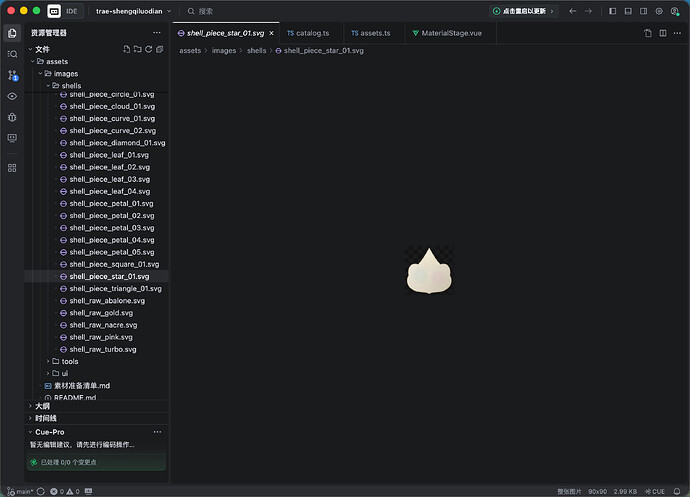Click the assets breadcrumb
Viewport: 690px width, 497px height.
(190, 51)
